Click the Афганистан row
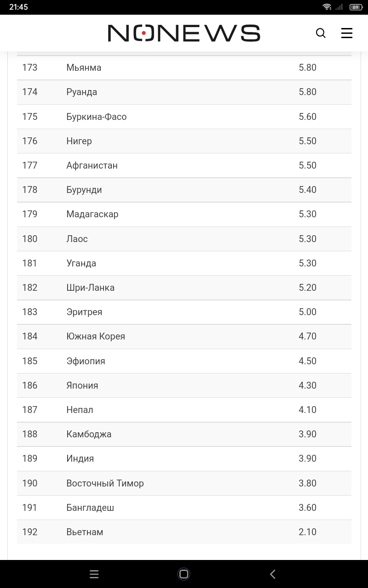The height and width of the screenshot is (588, 368). [184, 165]
